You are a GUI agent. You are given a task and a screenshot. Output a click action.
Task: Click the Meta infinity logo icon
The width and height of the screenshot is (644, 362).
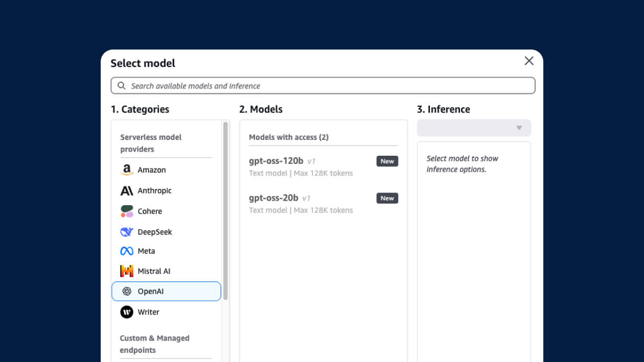pos(127,251)
